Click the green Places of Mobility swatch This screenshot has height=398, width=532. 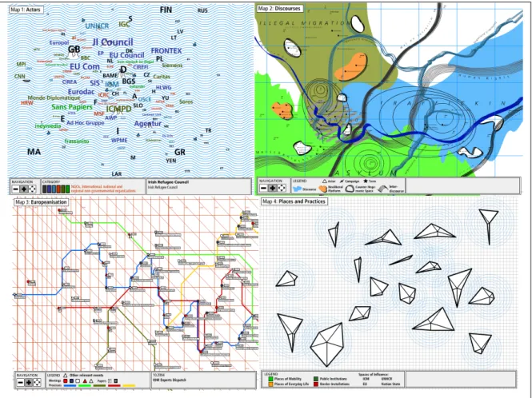(270, 379)
